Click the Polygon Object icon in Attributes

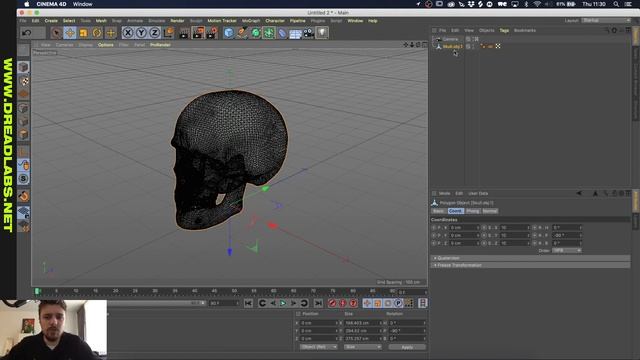435,202
